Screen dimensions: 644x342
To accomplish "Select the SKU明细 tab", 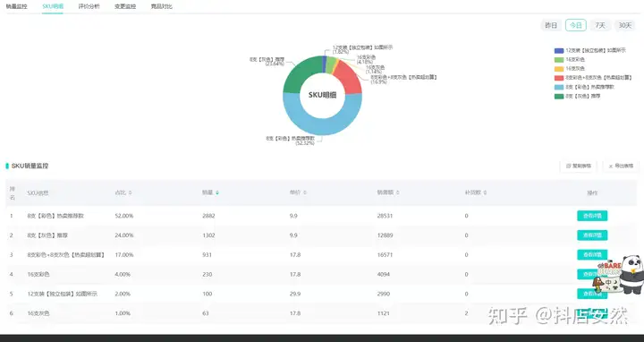I will click(x=53, y=6).
